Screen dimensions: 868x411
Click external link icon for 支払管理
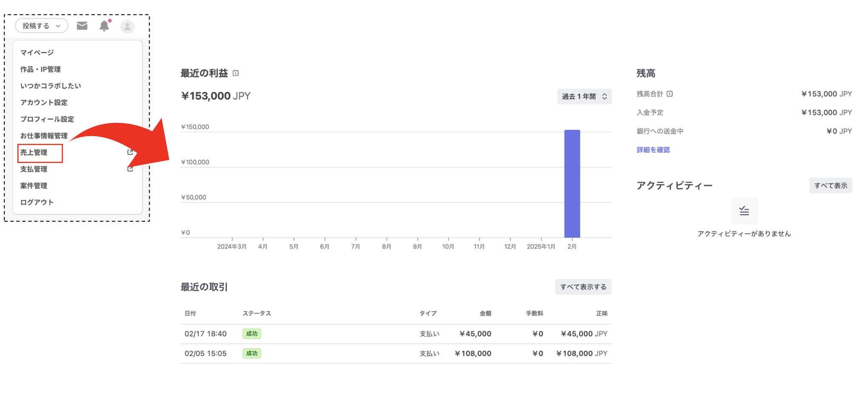tap(130, 169)
